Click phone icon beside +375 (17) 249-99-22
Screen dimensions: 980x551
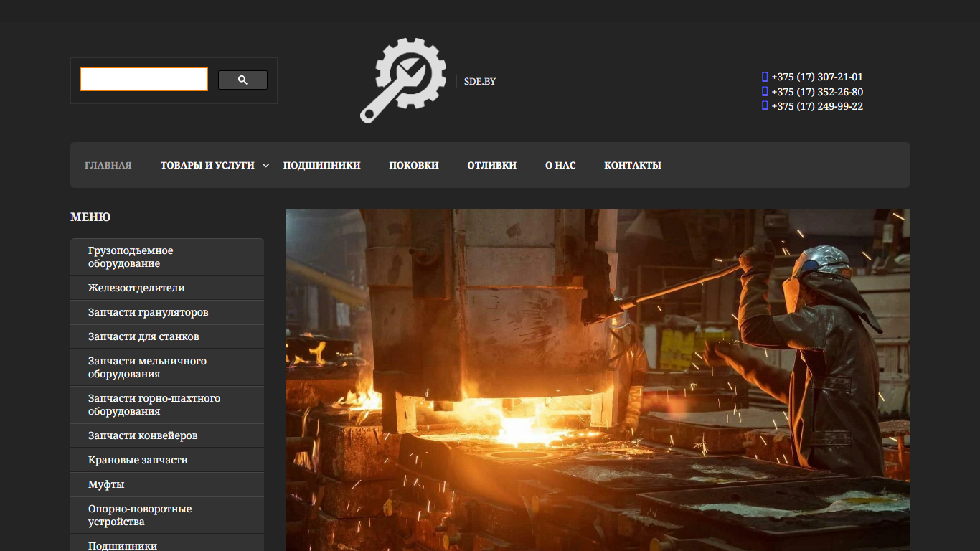click(x=765, y=106)
